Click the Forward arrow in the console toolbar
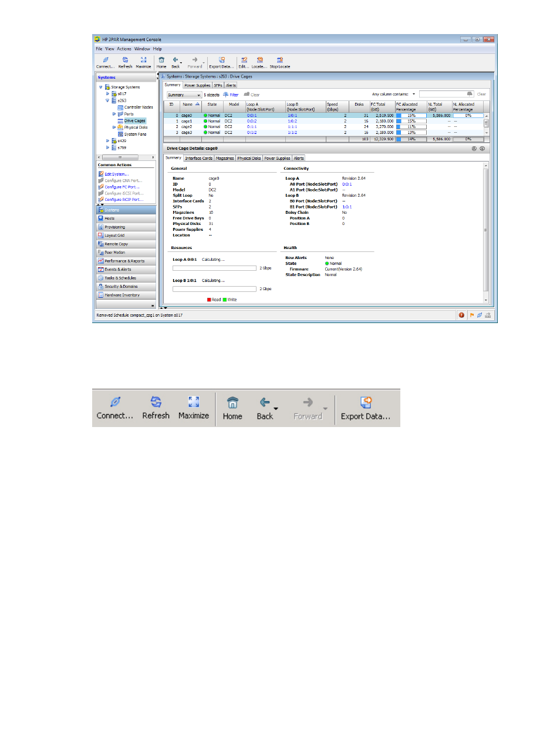This screenshot has height=746, width=560. 195,60
